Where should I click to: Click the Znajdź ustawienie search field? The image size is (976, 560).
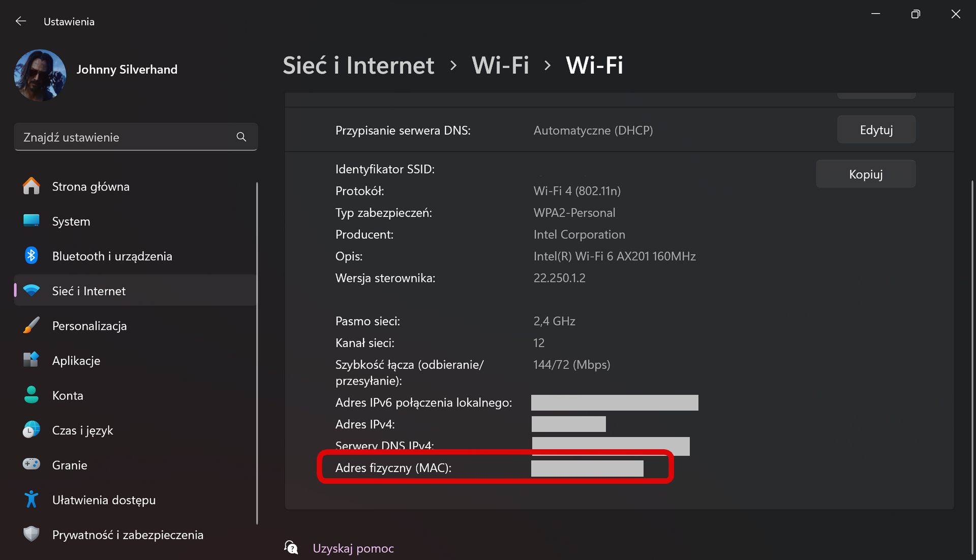coord(136,137)
